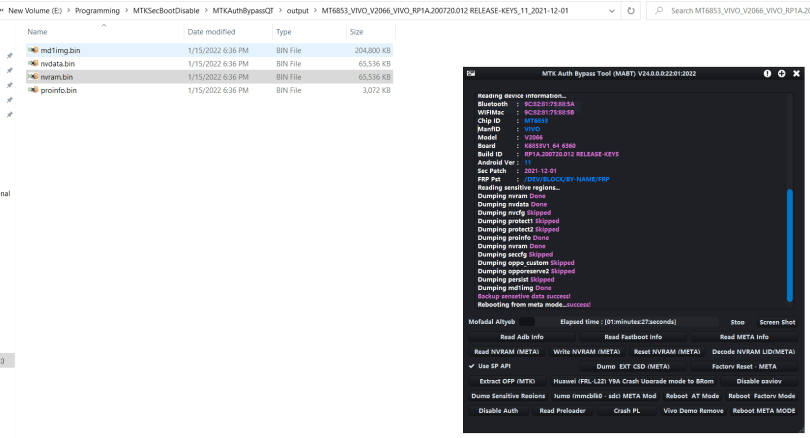The width and height of the screenshot is (810, 438).
Task: Click Huawei Y9A Crash Upgrade mode button
Action: click(x=633, y=381)
